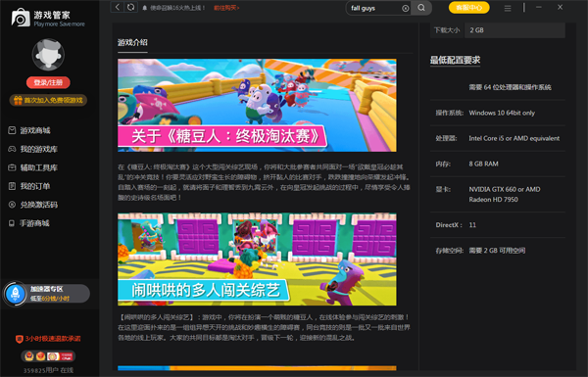Open the hamburger menu icon in title bar
588x377 pixels.
(508, 8)
